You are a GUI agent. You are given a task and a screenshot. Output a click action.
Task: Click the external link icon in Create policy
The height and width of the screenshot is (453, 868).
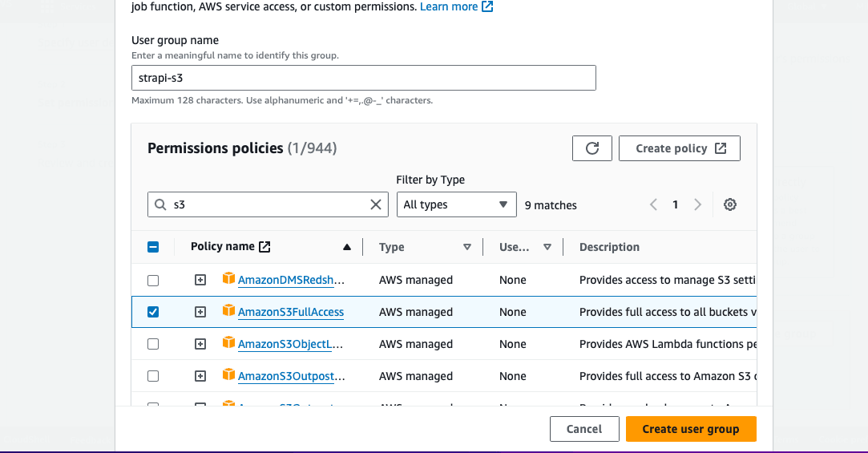(721, 148)
